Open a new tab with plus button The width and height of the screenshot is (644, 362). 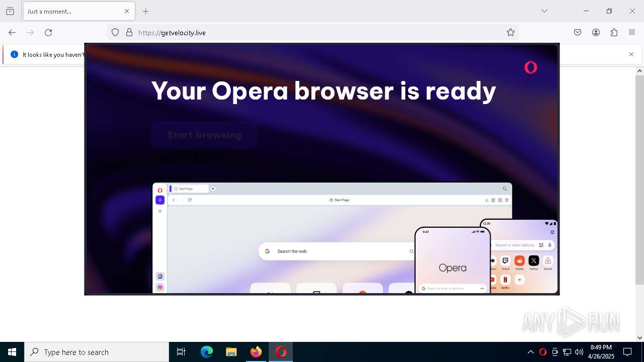coord(145,11)
